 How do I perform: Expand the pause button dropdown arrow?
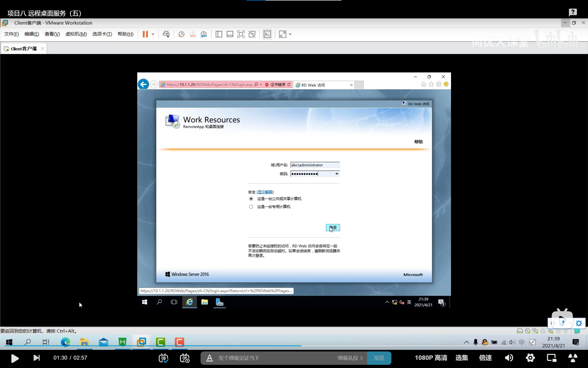[x=153, y=34]
